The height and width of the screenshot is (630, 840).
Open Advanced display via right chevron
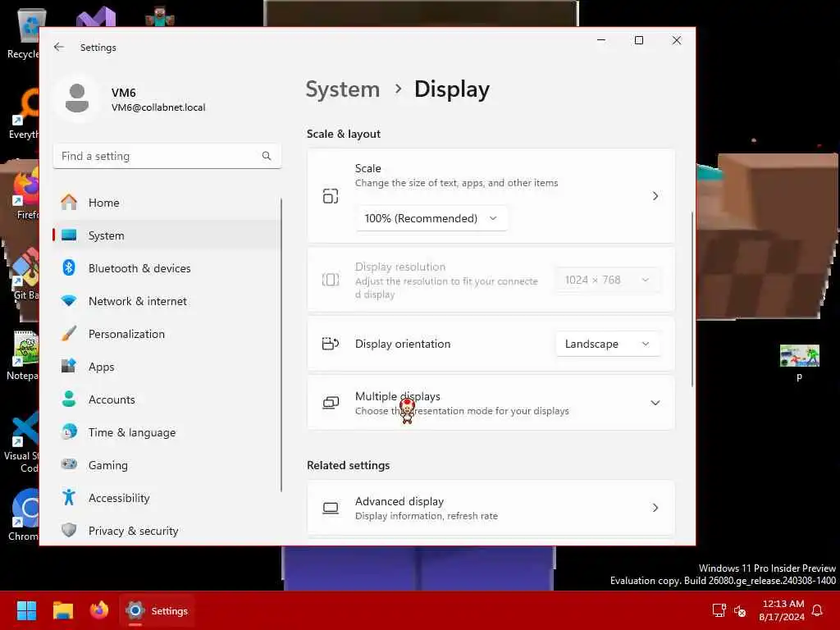coord(655,508)
